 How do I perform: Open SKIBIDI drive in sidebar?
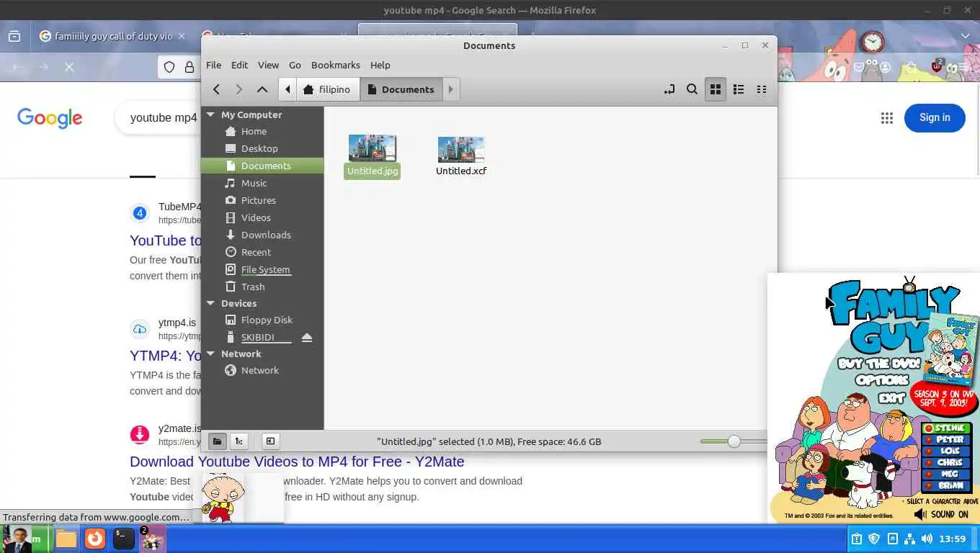pos(257,337)
